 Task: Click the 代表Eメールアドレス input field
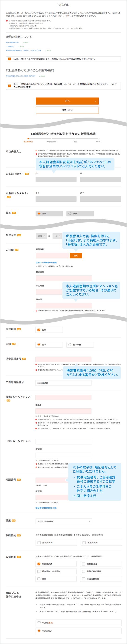point(63,397)
